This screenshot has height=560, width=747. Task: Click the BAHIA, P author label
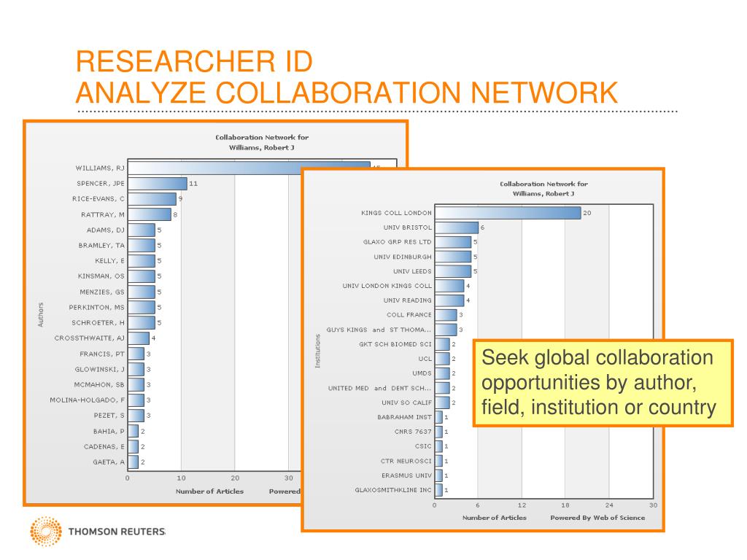point(109,431)
